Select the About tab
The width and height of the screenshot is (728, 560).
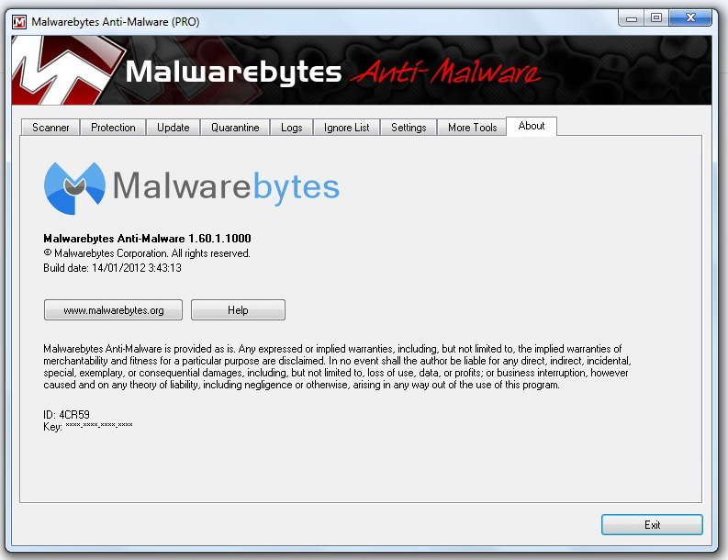(x=532, y=126)
